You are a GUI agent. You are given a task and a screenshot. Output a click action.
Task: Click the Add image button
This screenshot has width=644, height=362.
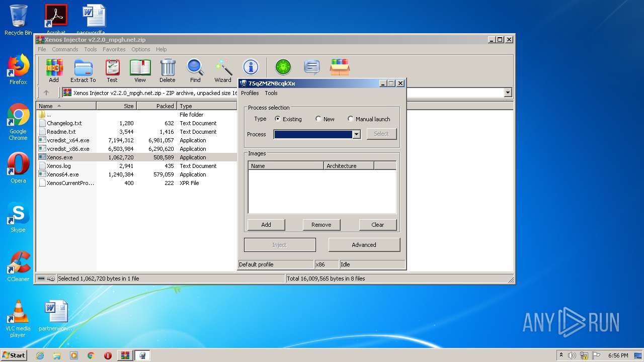(266, 225)
